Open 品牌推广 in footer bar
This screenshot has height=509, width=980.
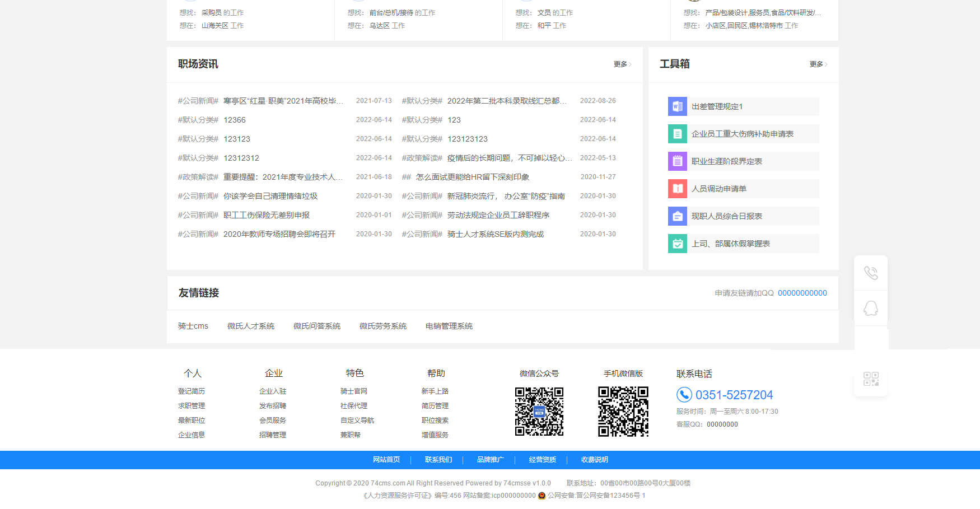(491, 460)
